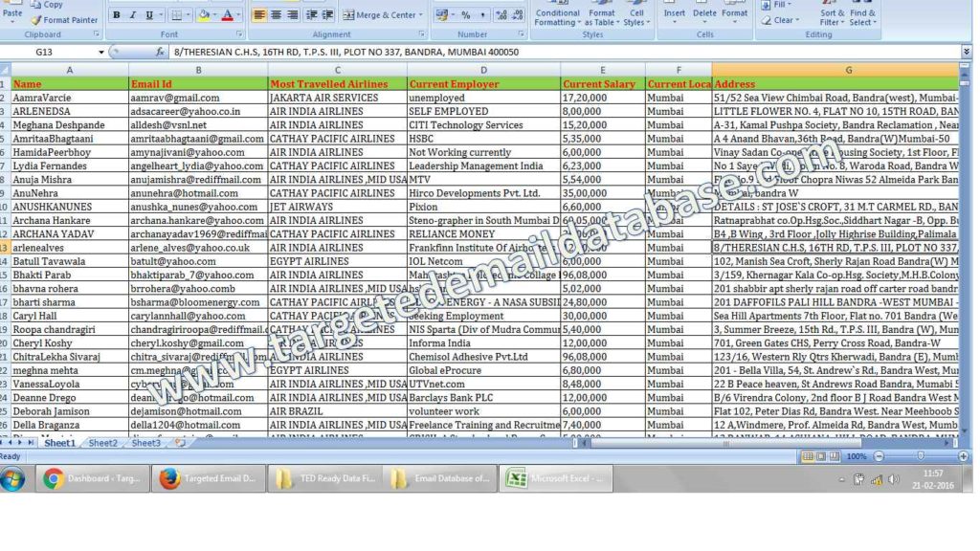980x551 pixels.
Task: Switch to Chrome Dashboard taskbar item
Action: pos(91,479)
